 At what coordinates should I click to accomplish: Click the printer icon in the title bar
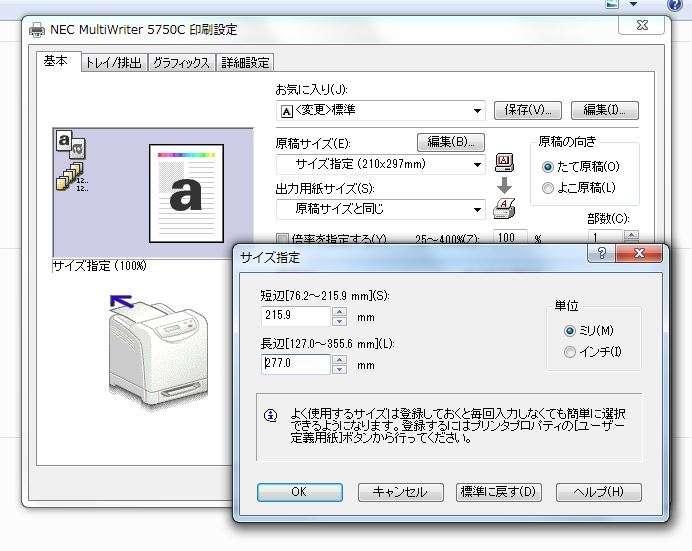pyautogui.click(x=37, y=30)
